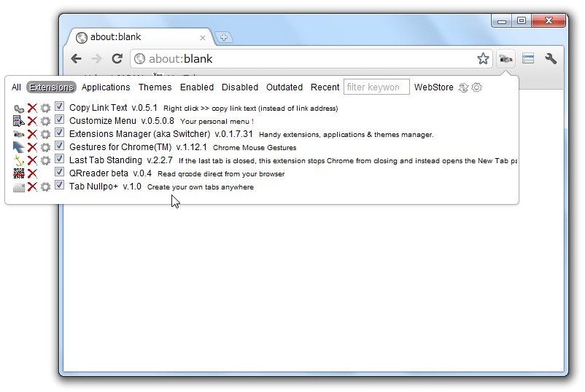The height and width of the screenshot is (392, 585).
Task: Click QRreader beta QR code icon
Action: point(19,173)
